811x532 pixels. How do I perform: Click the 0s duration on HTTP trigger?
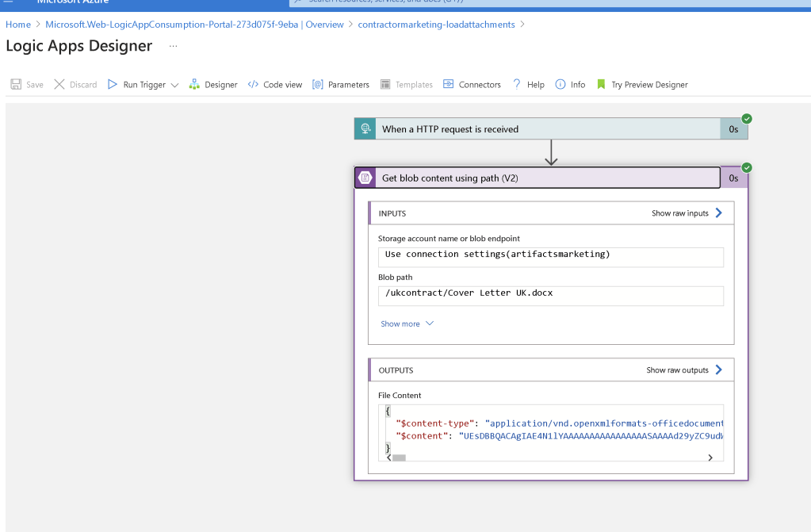pyautogui.click(x=733, y=129)
